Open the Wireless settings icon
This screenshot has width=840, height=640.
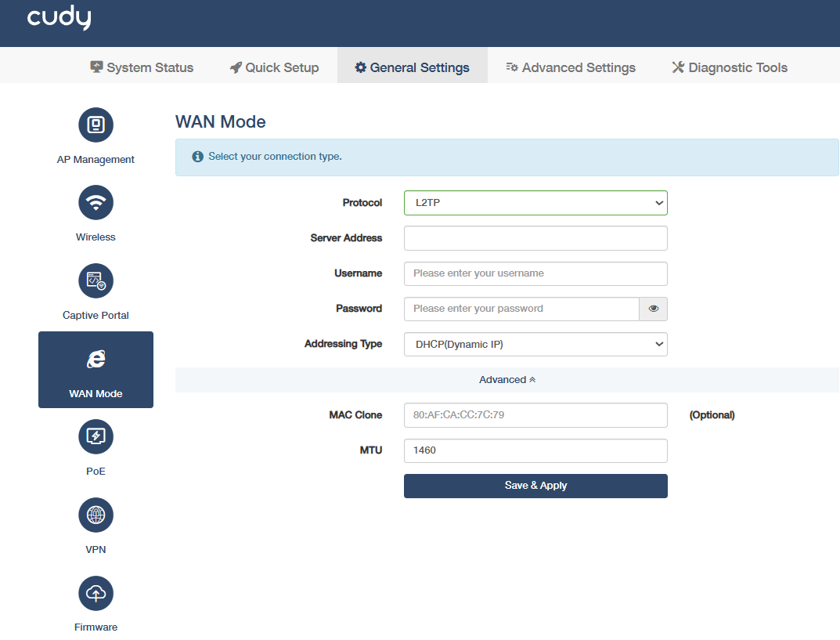click(x=96, y=203)
